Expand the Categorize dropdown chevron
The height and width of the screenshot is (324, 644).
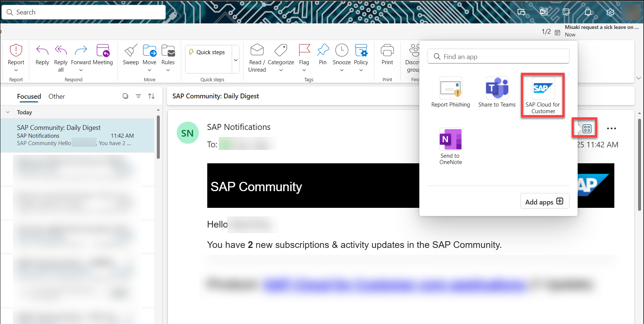point(281,70)
